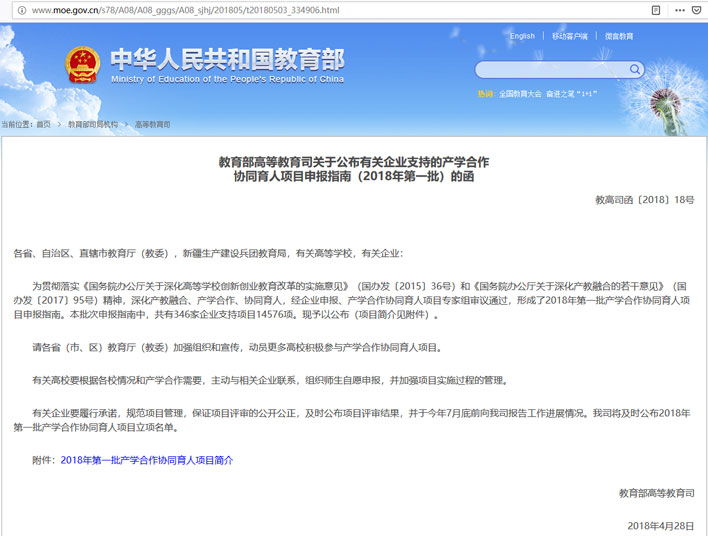Select 高等教育司 in the breadcrumb

click(x=152, y=125)
